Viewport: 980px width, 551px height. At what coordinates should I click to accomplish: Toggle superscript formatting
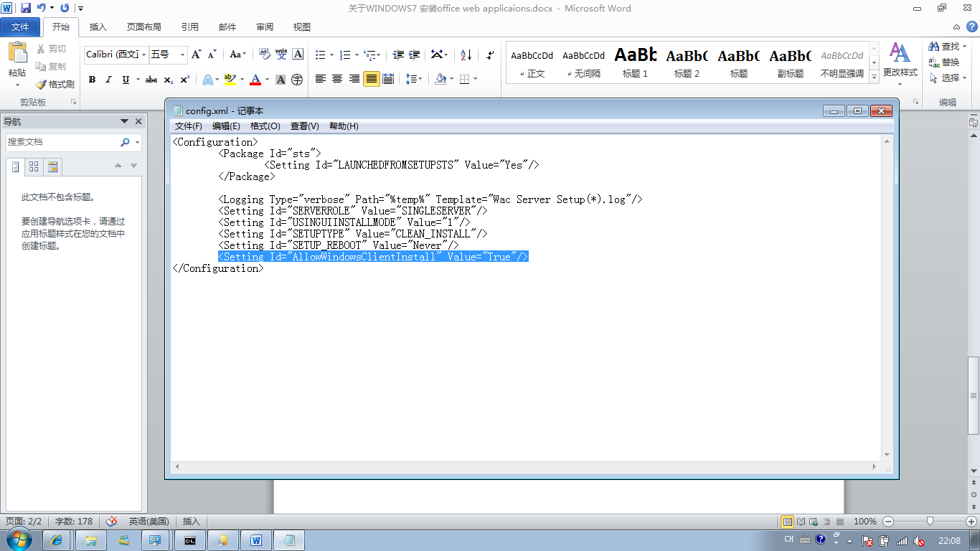(184, 80)
